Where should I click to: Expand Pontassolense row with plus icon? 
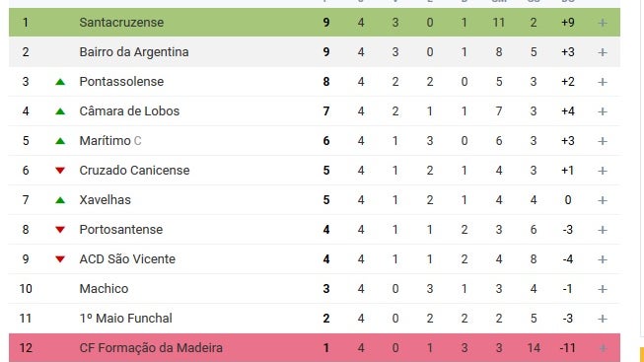click(x=603, y=82)
